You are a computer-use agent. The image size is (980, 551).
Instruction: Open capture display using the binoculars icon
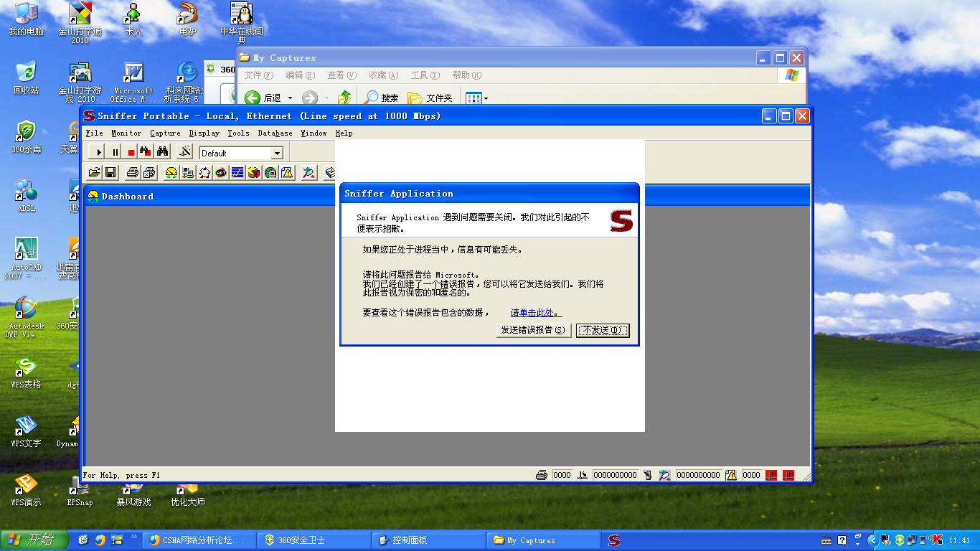click(162, 151)
